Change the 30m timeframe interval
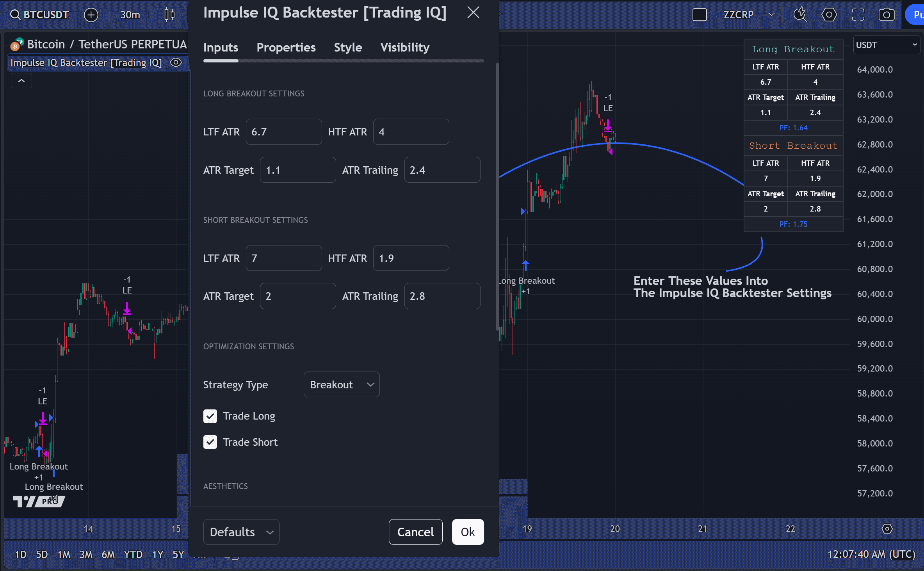The image size is (924, 571). pyautogui.click(x=130, y=15)
